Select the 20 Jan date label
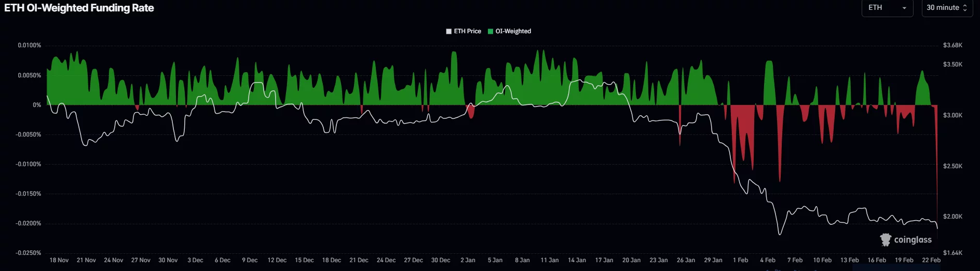The image size is (980, 271). point(631,260)
